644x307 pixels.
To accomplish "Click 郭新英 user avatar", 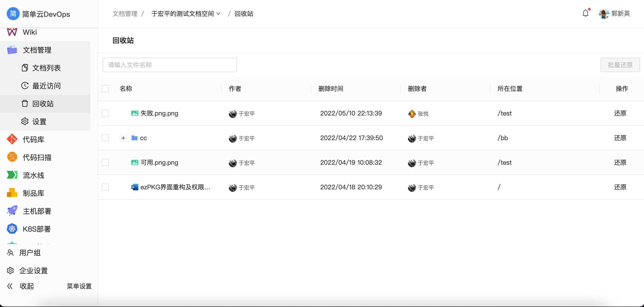I will click(603, 13).
